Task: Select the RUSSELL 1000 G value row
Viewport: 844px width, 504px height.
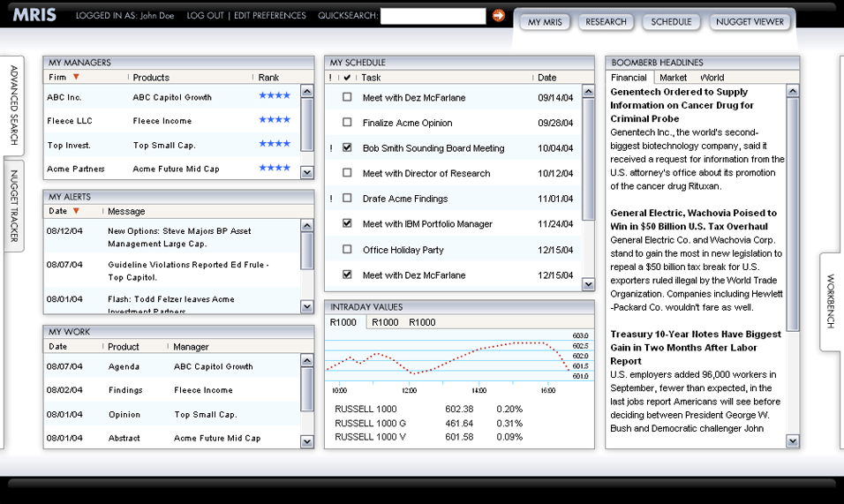Action: (x=429, y=424)
